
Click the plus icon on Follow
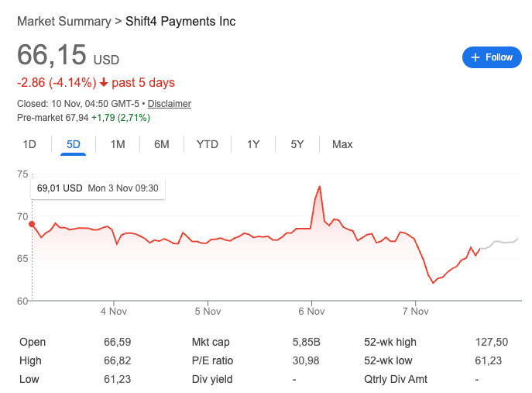475,57
